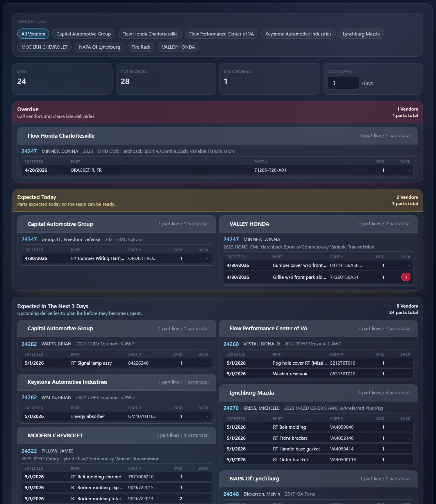Select the Fog hole cover RT row

[318, 363]
